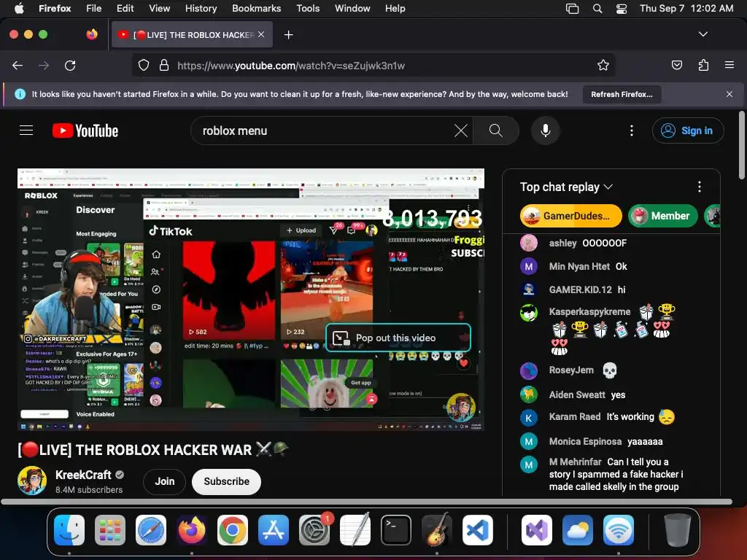Join the KreekCraft channel membership
Image resolution: width=747 pixels, height=560 pixels.
tap(164, 481)
